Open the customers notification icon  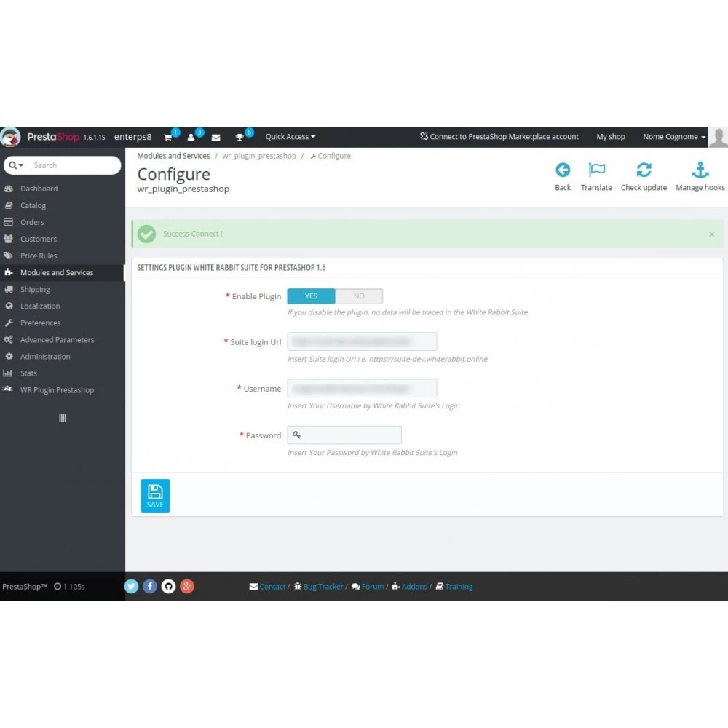coord(191,138)
